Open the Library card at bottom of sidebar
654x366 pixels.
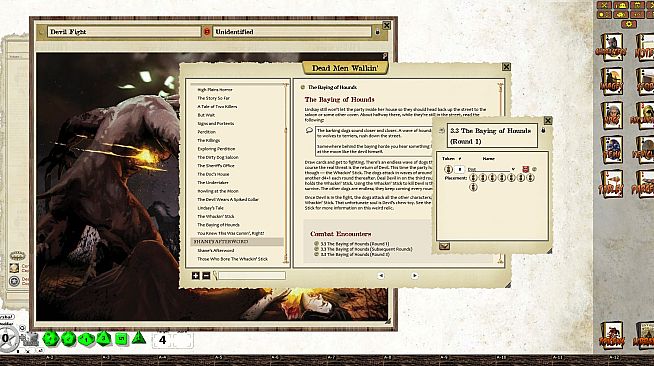tap(644, 335)
